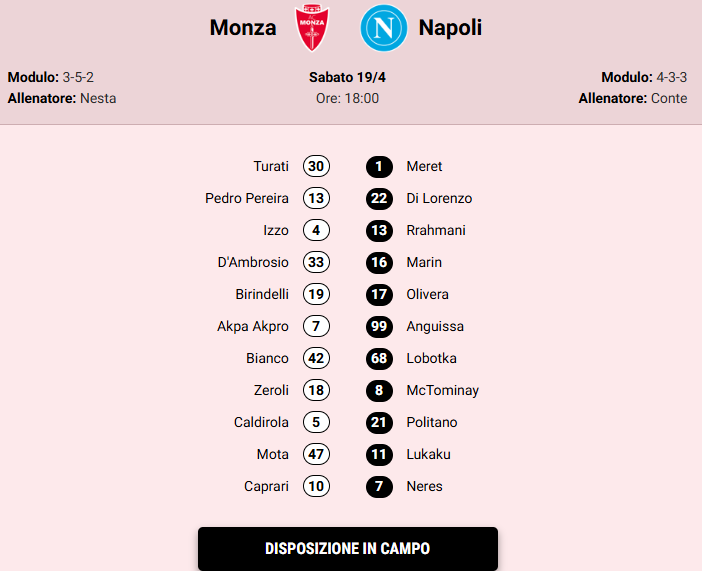Click Izzo's number 4 badge
Image resolution: width=702 pixels, height=571 pixels.
(316, 230)
